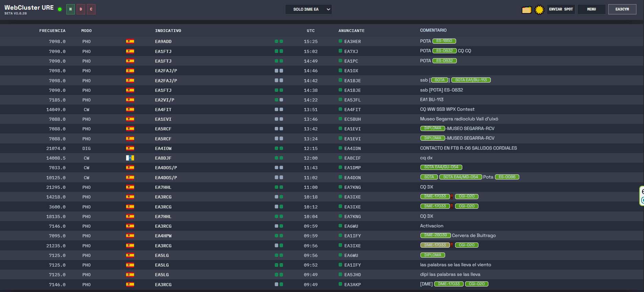Open the SOTA EA4/GU-054 badge link
The height and width of the screenshot is (292, 644).
click(441, 167)
